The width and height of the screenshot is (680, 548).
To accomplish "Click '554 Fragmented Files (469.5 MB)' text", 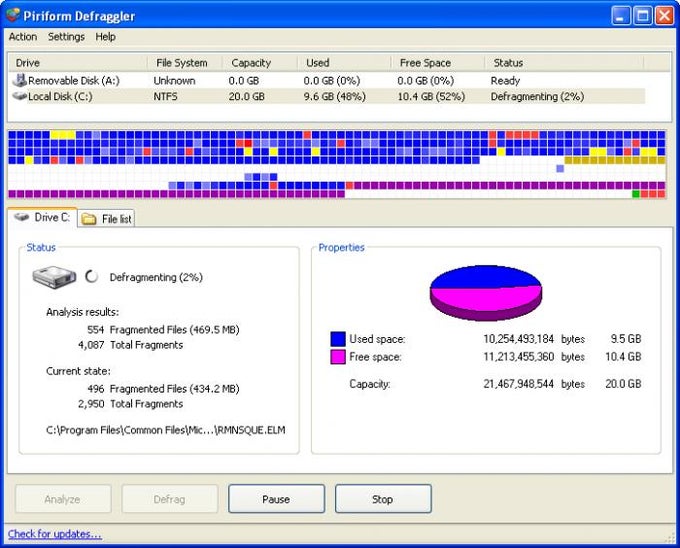I will pos(163,330).
